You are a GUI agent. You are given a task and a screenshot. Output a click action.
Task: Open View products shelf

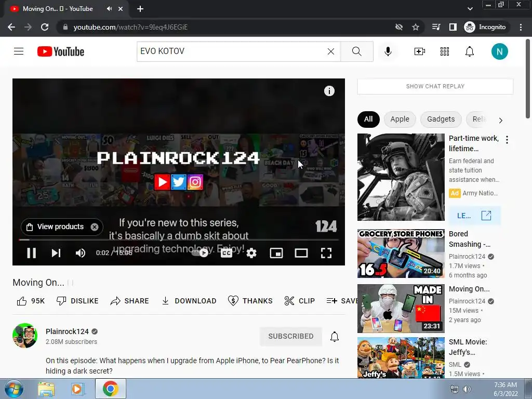coord(57,227)
